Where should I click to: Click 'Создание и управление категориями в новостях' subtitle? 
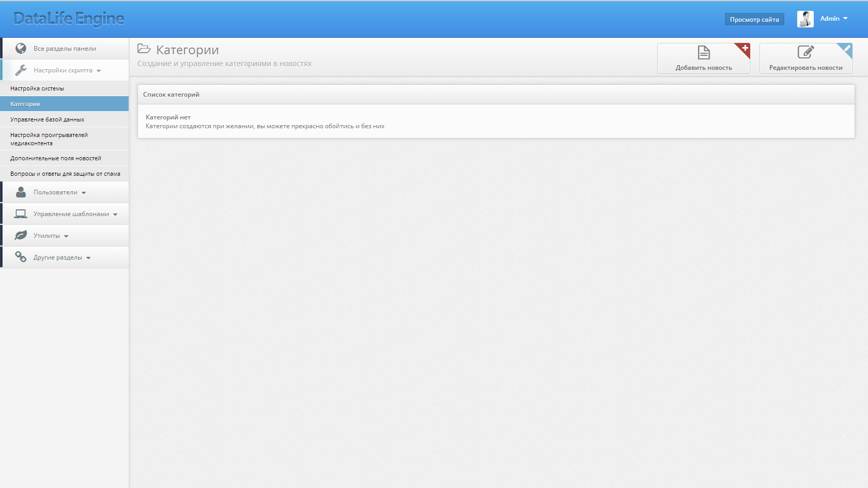pyautogui.click(x=224, y=64)
